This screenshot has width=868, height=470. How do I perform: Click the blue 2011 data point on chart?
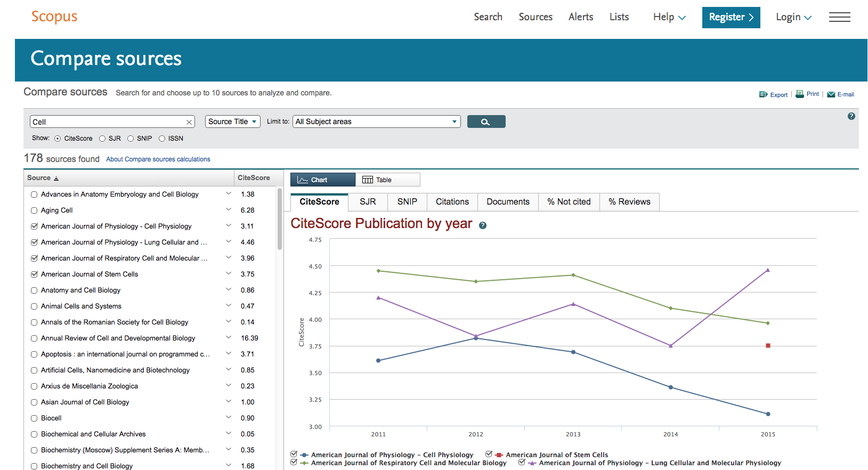(378, 360)
